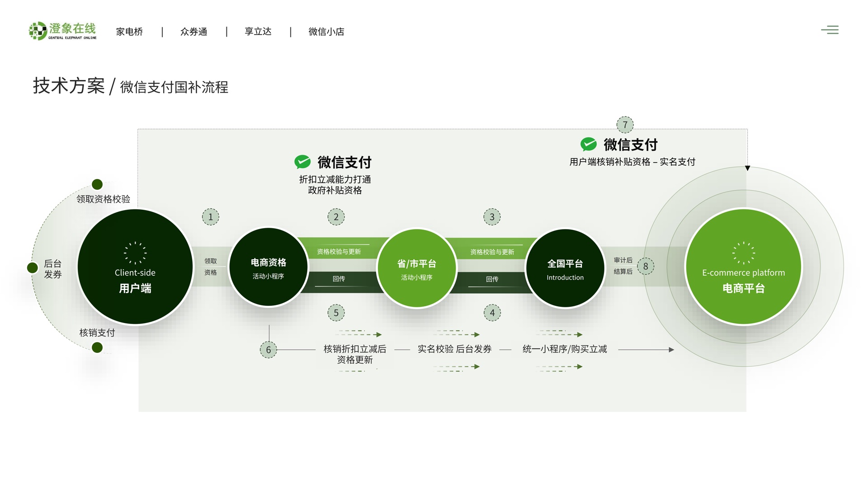Click the 电商平台 E-commerce platform circle
Image resolution: width=868 pixels, height=488 pixels.
point(744,267)
